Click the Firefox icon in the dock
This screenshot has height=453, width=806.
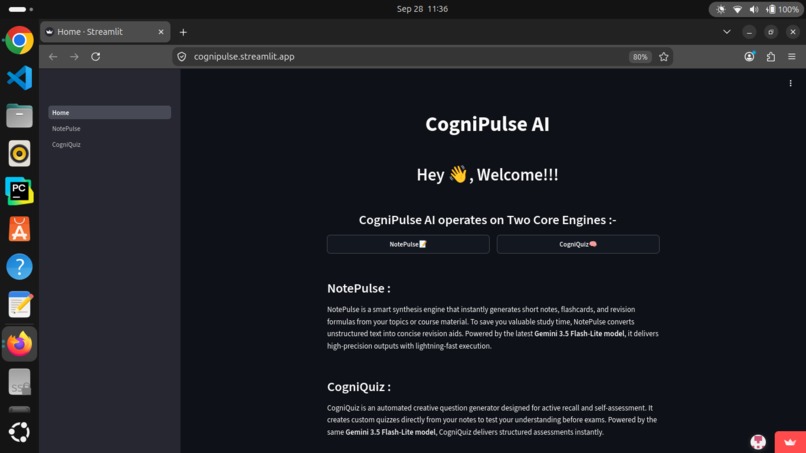(x=20, y=343)
